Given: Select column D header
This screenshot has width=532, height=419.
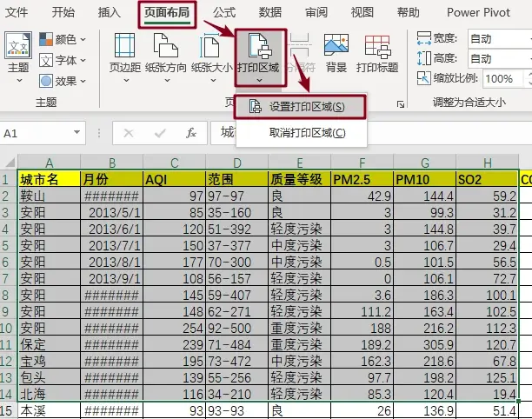Looking at the screenshot, I should coord(237,163).
